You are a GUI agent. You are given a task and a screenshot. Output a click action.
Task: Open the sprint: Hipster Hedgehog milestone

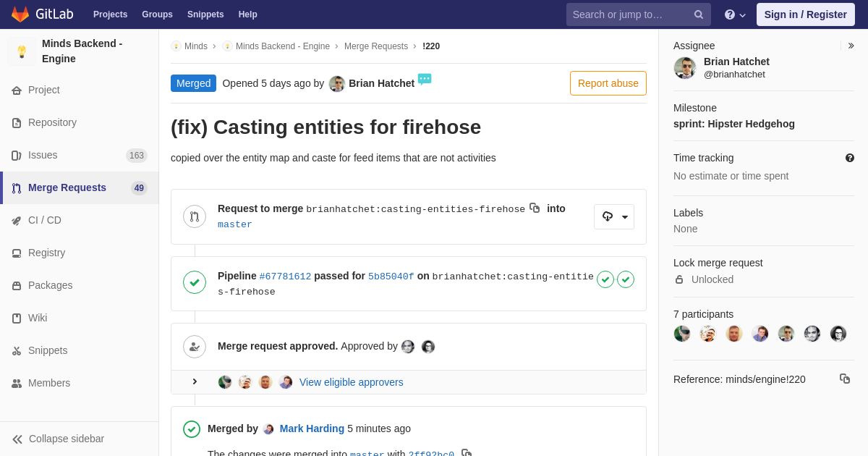click(x=734, y=124)
